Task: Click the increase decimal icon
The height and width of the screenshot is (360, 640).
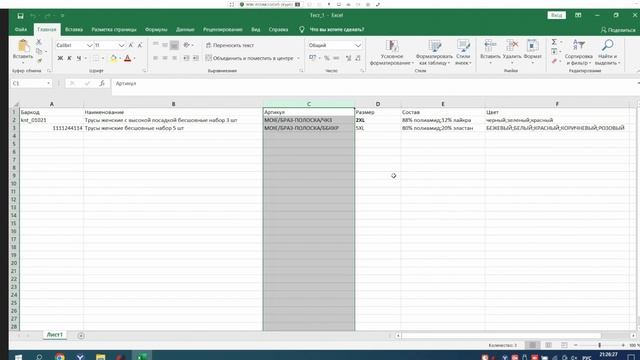Action: 348,58
